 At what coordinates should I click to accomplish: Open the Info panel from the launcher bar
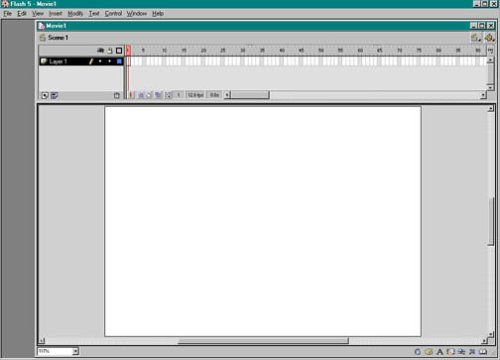418,352
